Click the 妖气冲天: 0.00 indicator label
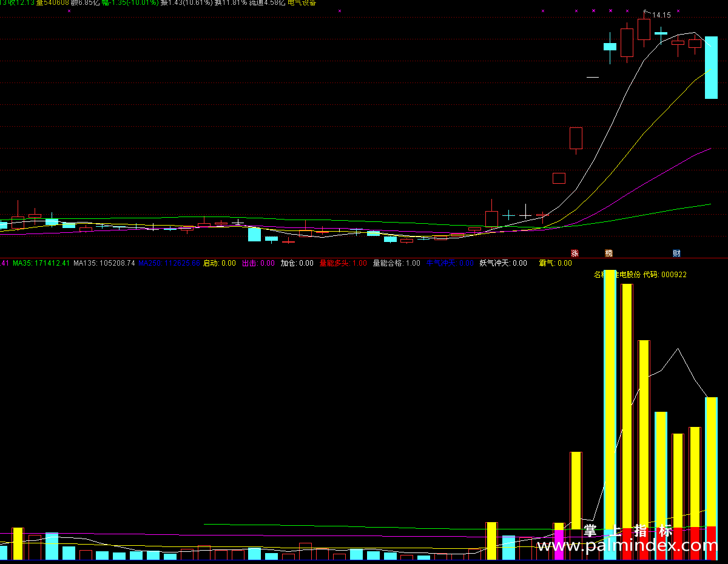Viewport: 728px width, 564px height. click(503, 263)
